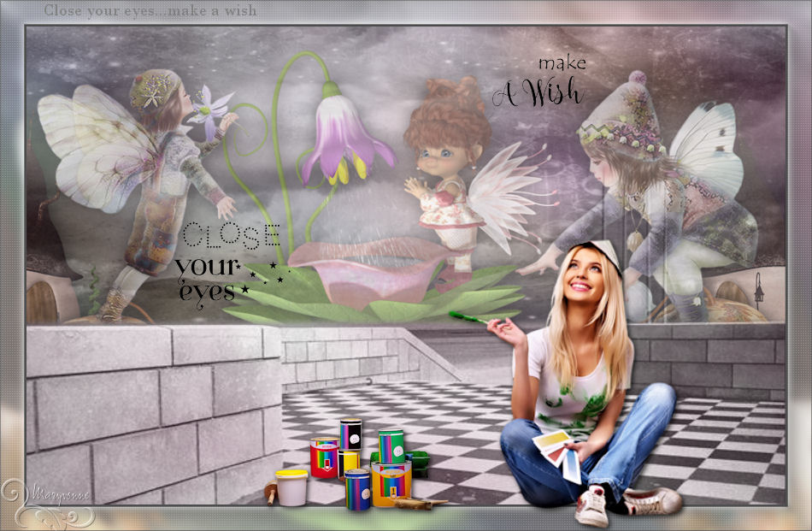Click the word "eyes" beside the stars

pyautogui.click(x=207, y=294)
